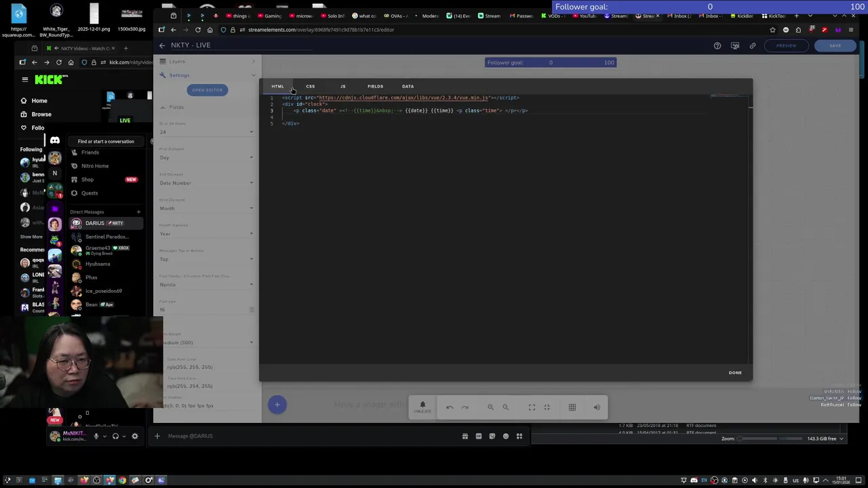The image size is (868, 488).
Task: Click the shrink fullscreen icon
Action: pos(547,407)
